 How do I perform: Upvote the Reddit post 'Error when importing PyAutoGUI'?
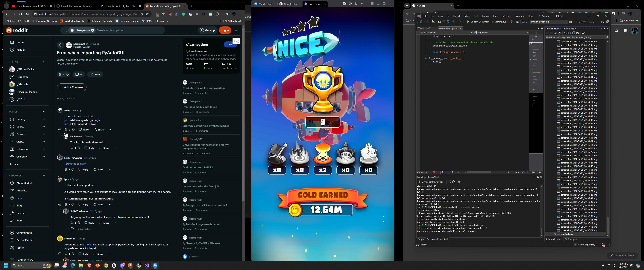coord(60,74)
